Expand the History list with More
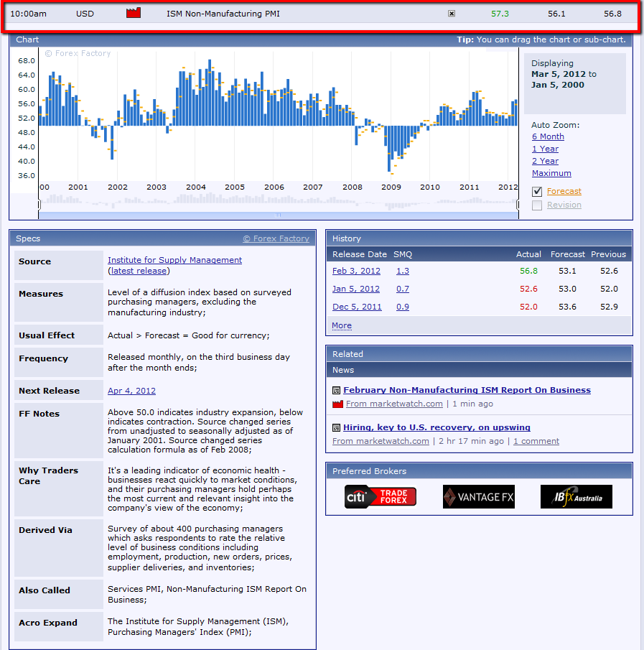 (342, 326)
